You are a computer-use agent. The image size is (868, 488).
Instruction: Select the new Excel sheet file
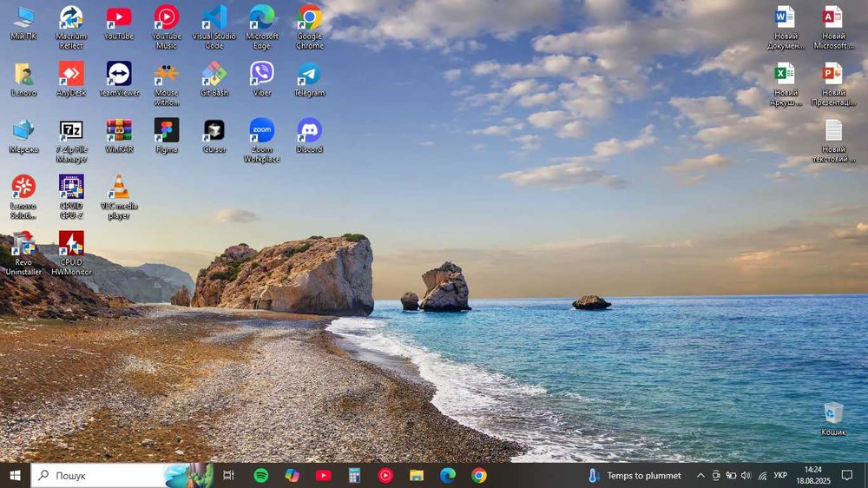click(786, 84)
